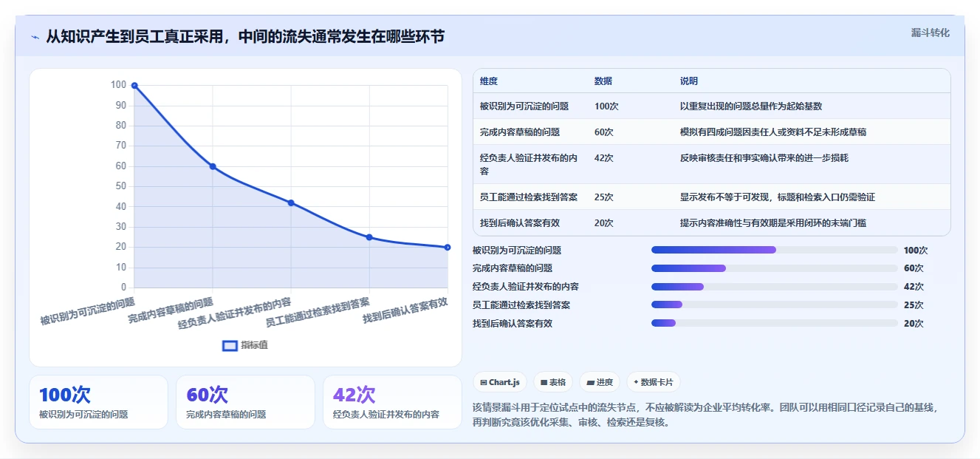Open the 60次 data card
980x459 pixels.
click(245, 402)
